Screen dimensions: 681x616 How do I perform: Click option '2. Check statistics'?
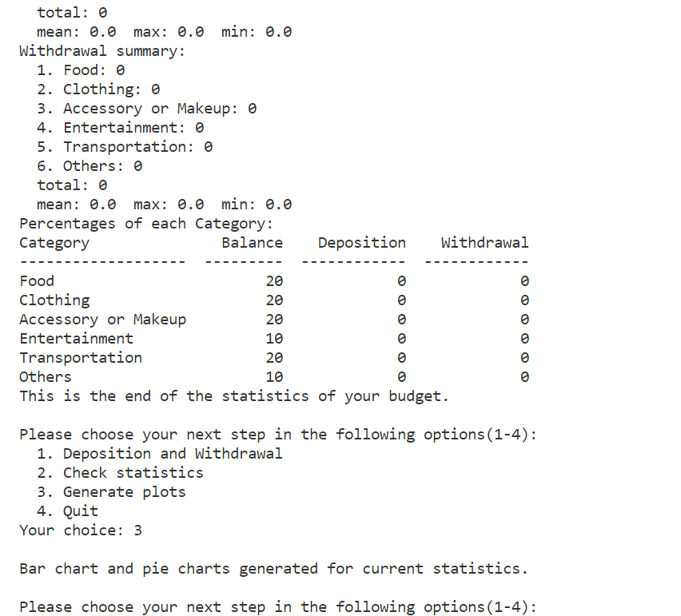click(121, 473)
